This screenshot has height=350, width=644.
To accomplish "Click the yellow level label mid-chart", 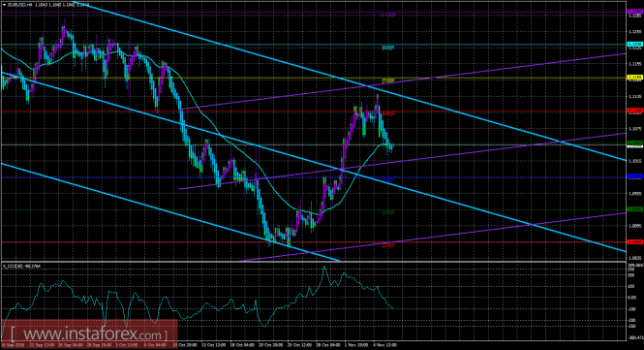I will pyautogui.click(x=388, y=80).
